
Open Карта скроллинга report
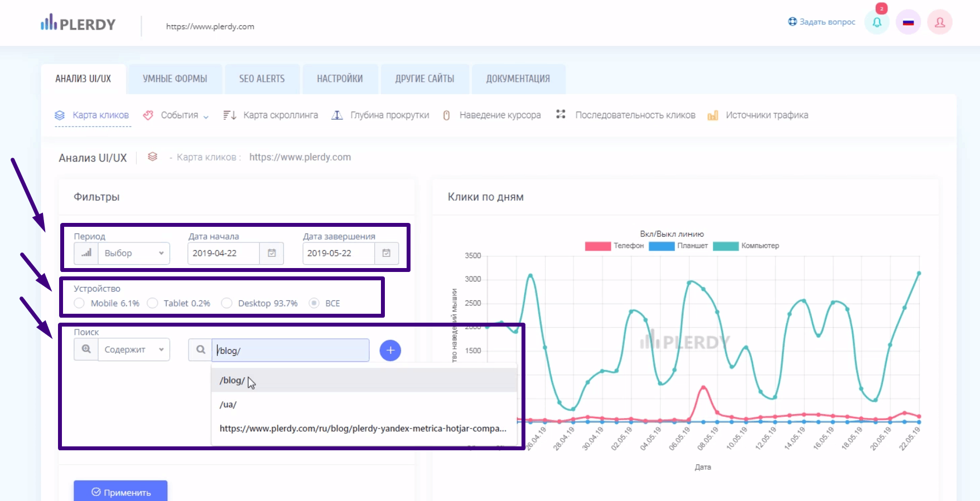coord(281,115)
